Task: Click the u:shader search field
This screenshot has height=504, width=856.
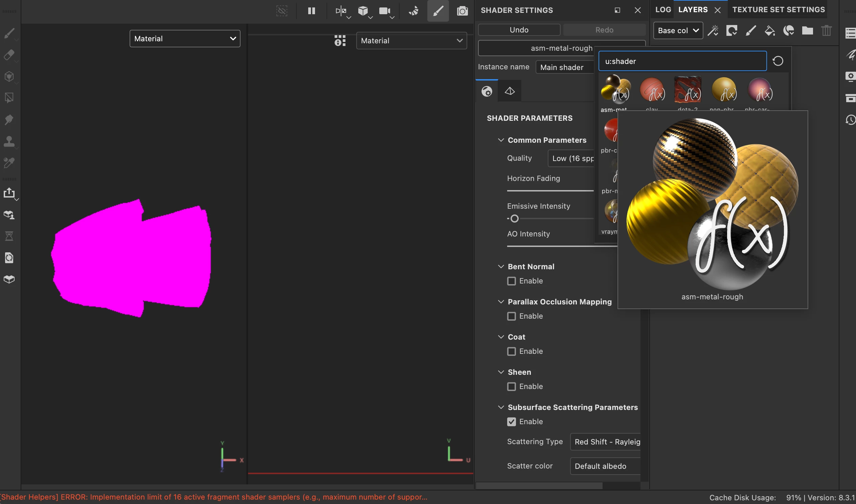Action: (x=682, y=62)
